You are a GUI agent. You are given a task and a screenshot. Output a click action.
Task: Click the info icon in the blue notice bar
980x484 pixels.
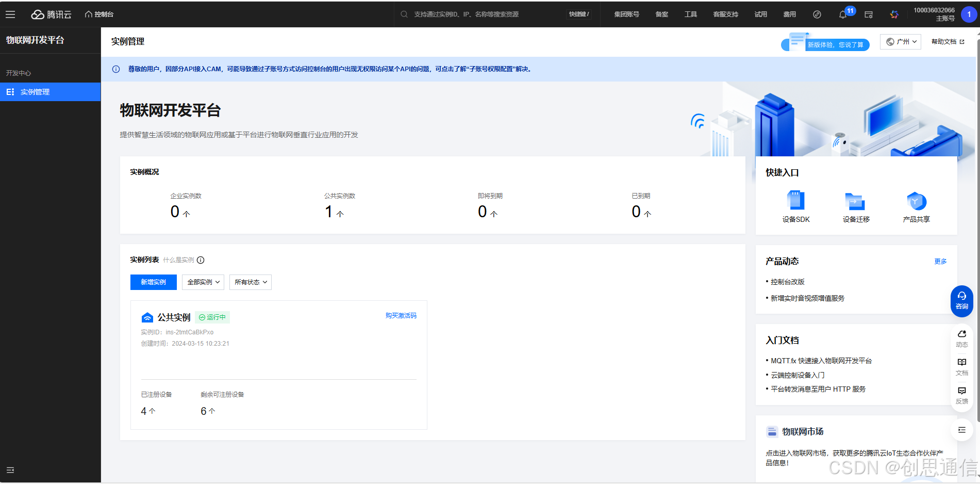(116, 69)
